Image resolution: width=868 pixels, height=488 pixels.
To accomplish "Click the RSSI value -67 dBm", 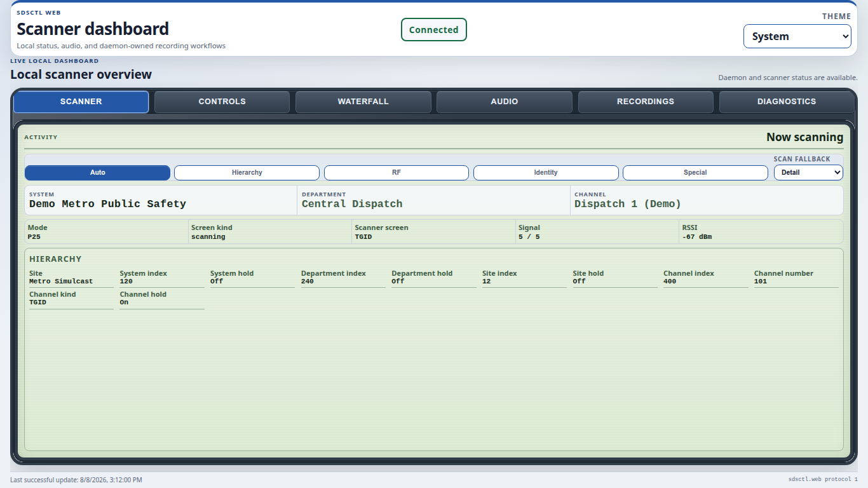I will [x=697, y=236].
